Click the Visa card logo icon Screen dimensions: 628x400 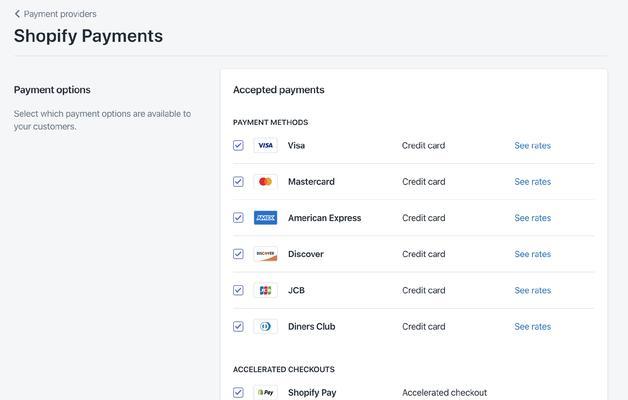point(266,145)
